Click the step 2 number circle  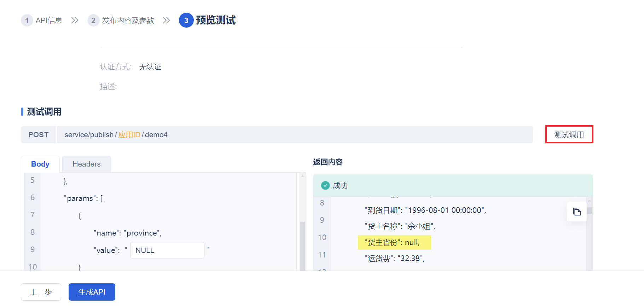(x=93, y=21)
